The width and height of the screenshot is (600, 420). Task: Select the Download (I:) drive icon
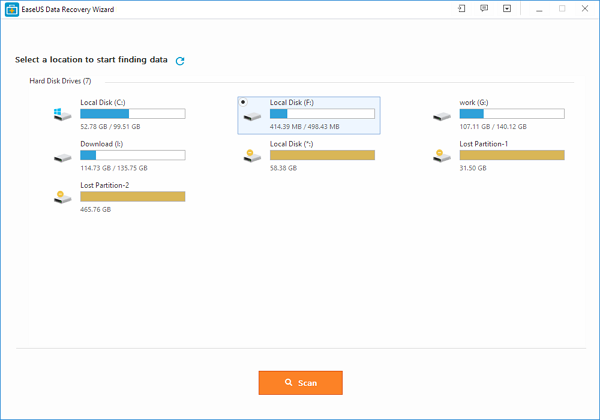pos(63,156)
